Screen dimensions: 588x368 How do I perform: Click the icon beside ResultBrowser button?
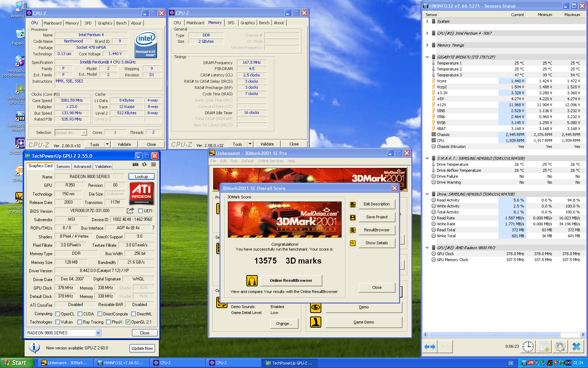(353, 230)
